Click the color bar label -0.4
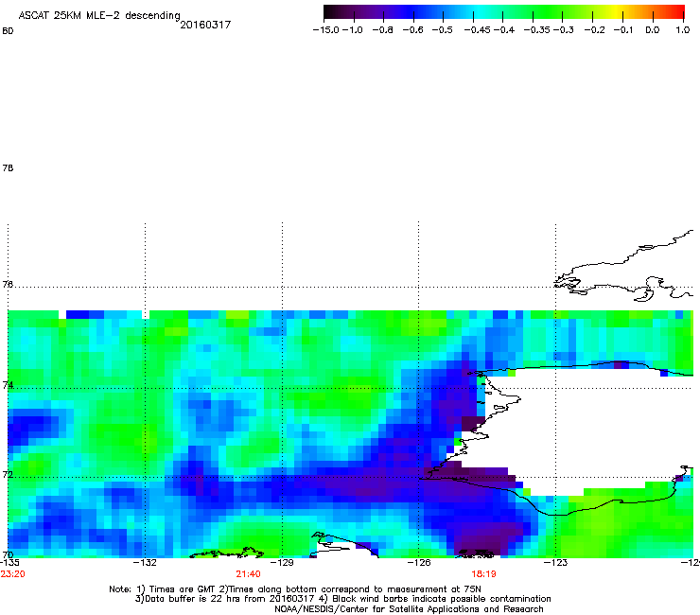The width and height of the screenshot is (700, 615). (504, 30)
